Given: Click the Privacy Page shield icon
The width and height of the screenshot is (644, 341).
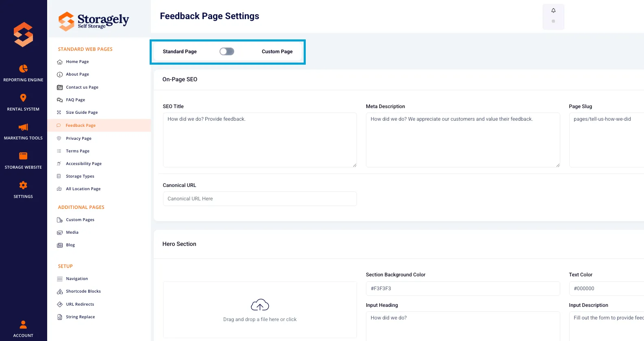Looking at the screenshot, I should click(59, 139).
